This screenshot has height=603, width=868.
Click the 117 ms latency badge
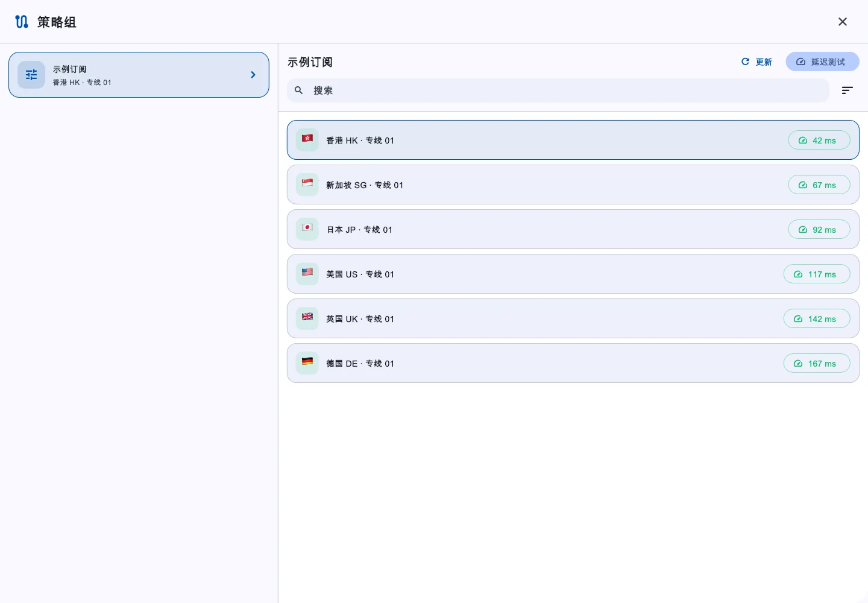(817, 274)
